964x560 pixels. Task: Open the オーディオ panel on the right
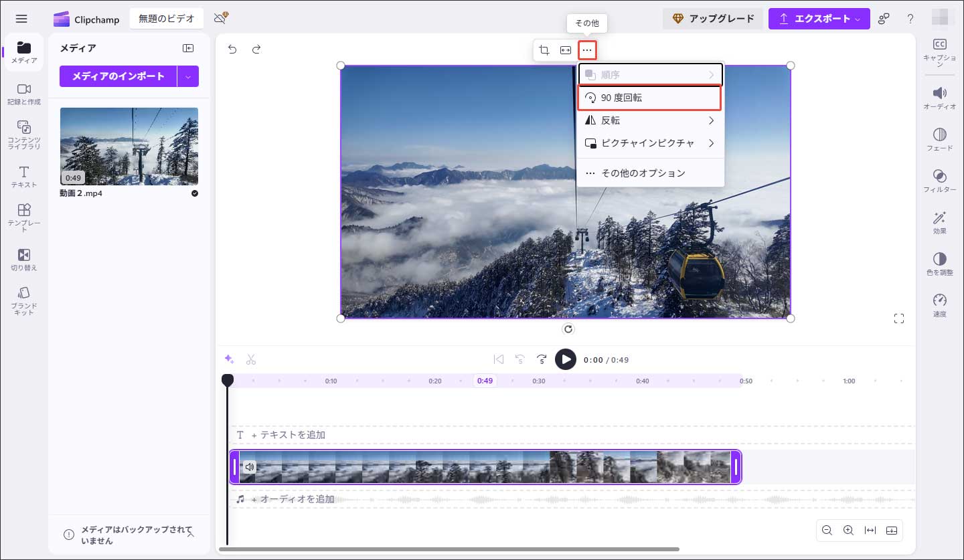click(x=940, y=97)
